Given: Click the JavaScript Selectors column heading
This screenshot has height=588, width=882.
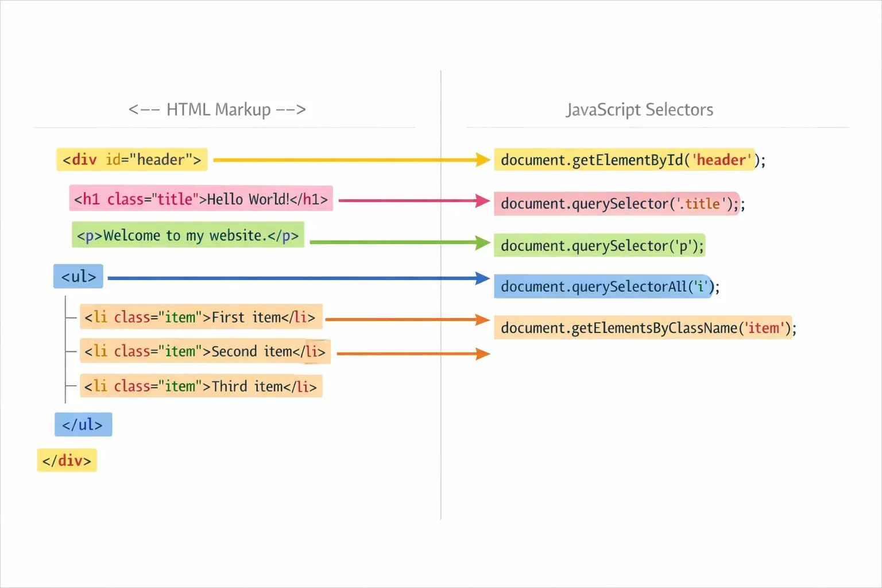Looking at the screenshot, I should point(639,109).
